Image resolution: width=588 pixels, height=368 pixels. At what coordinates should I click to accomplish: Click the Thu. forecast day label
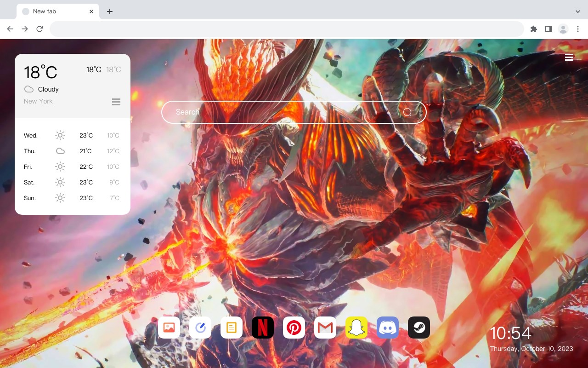(x=30, y=151)
